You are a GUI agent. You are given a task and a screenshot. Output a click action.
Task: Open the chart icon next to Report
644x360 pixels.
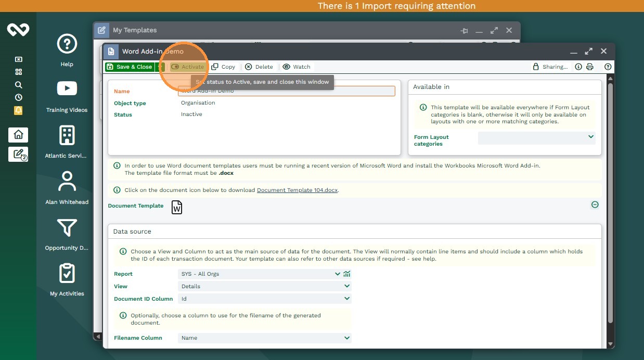tap(347, 274)
